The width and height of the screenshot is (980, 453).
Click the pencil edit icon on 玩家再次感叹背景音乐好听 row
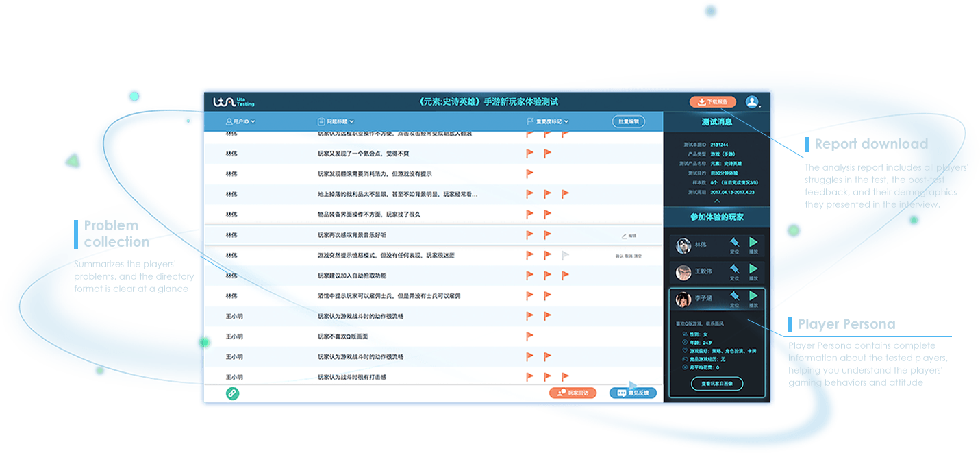(x=625, y=235)
